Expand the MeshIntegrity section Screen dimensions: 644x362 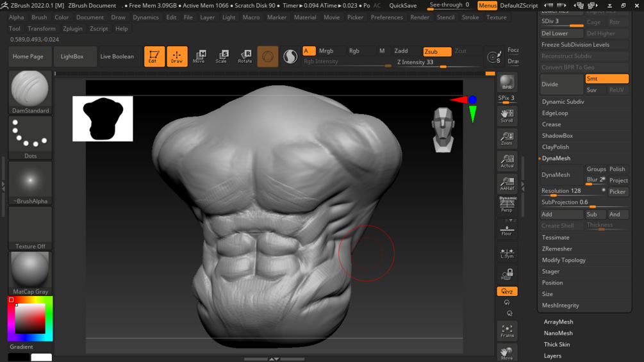pos(560,306)
